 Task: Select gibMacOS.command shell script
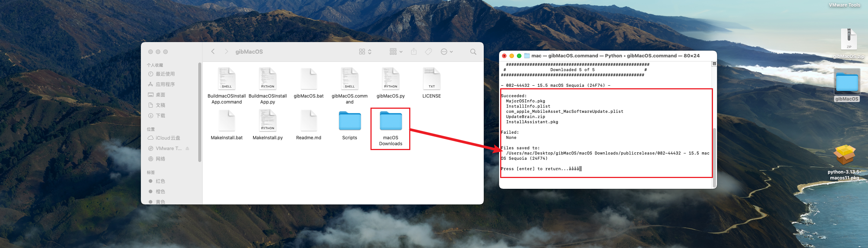(350, 79)
